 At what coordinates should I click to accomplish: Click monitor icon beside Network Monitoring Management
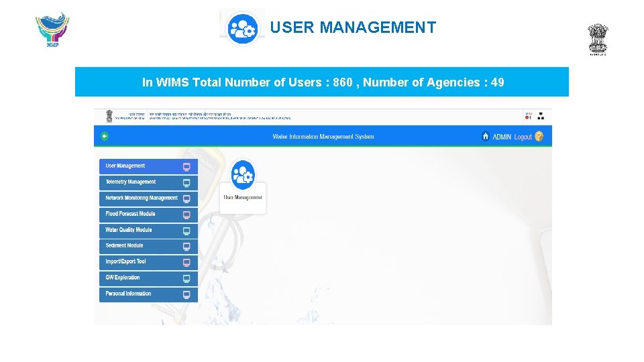(186, 198)
